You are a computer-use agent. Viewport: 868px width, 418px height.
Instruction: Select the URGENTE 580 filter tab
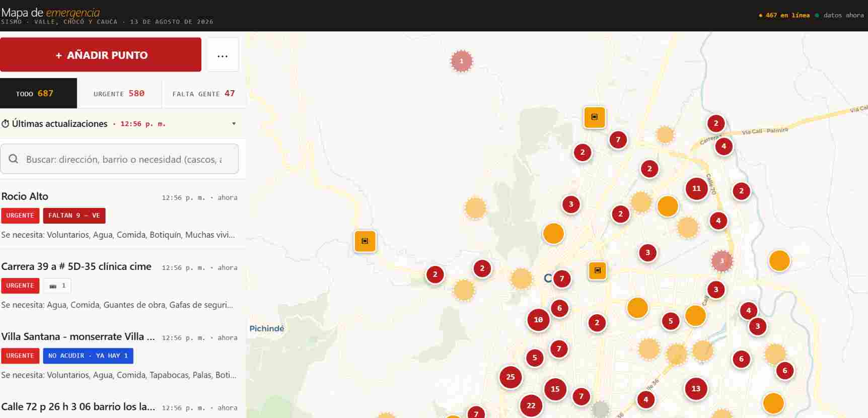(x=119, y=93)
